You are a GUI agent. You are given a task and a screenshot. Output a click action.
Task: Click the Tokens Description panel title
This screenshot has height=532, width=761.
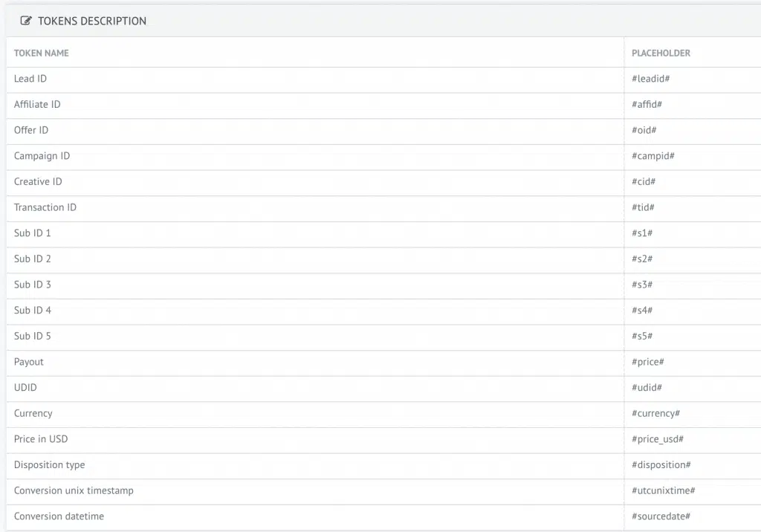point(91,22)
